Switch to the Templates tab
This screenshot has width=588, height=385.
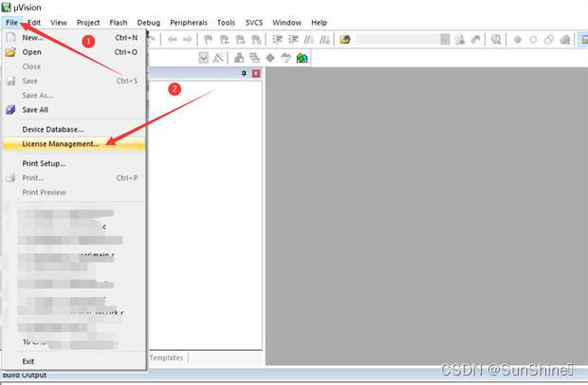[167, 357]
